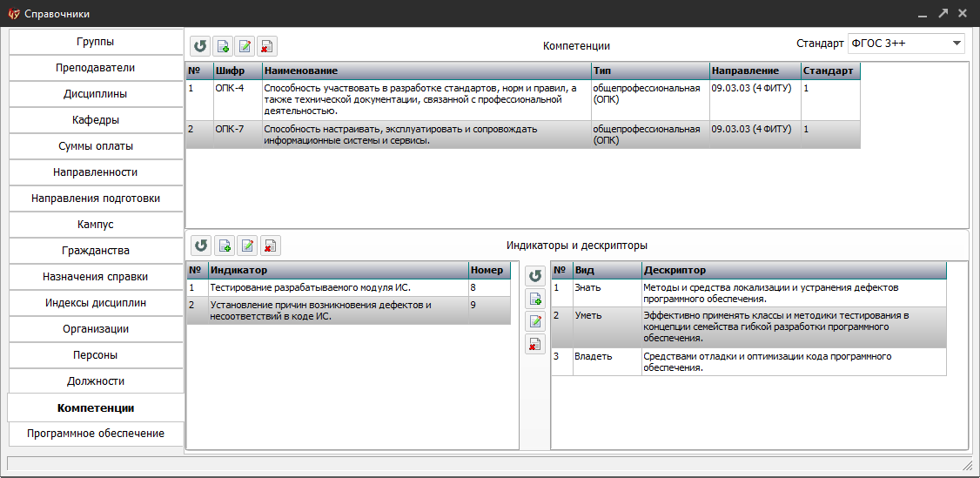Image resolution: width=980 pixels, height=478 pixels.
Task: Edit the selected competency
Action: 245,46
